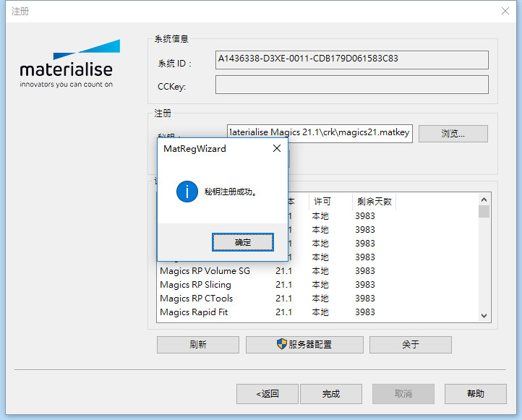Click the key file path field
This screenshot has height=420, width=522.
[319, 133]
